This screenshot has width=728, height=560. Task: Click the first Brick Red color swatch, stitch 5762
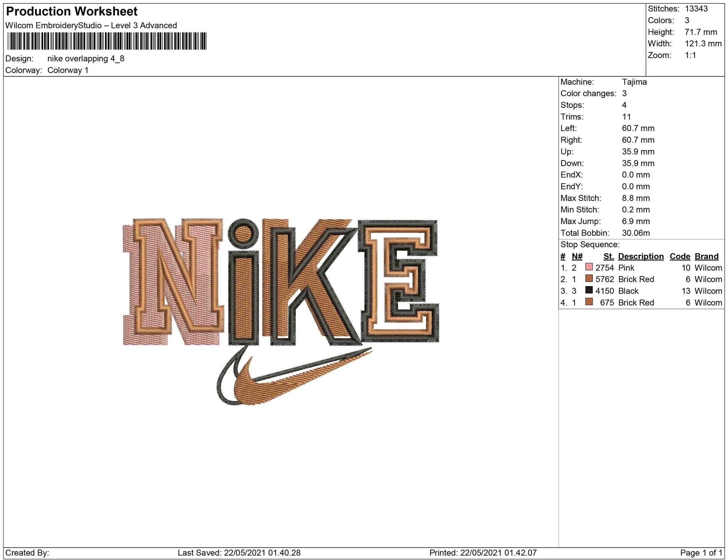(x=589, y=279)
